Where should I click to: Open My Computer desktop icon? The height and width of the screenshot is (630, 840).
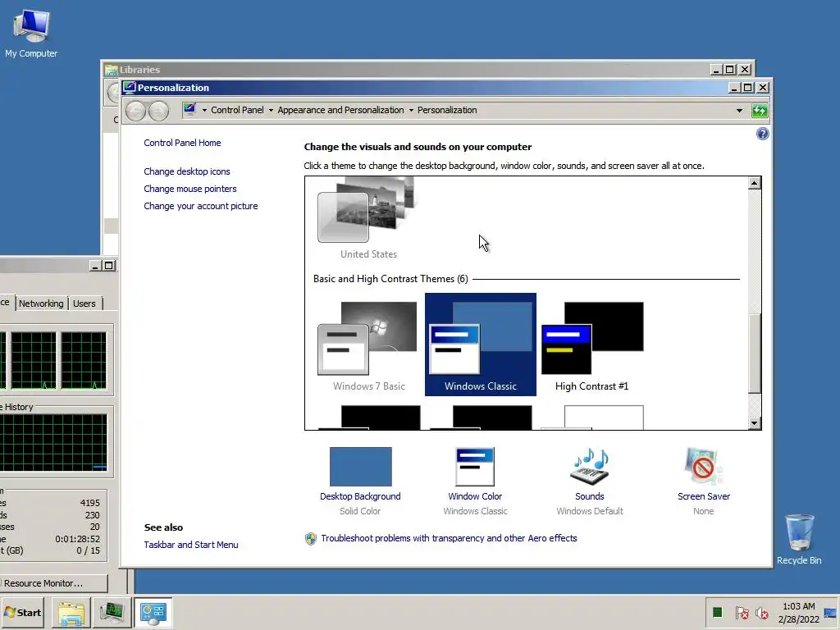coord(31,33)
